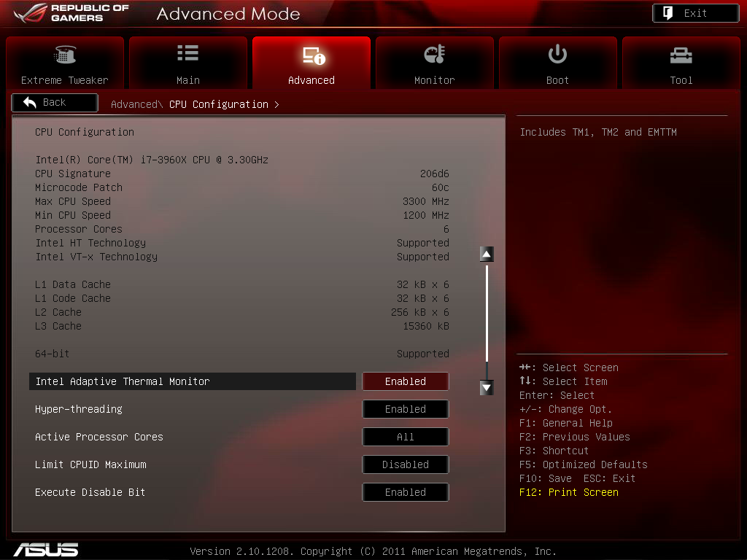The image size is (747, 560).
Task: Open Active Processor Cores All dropdown
Action: (406, 437)
